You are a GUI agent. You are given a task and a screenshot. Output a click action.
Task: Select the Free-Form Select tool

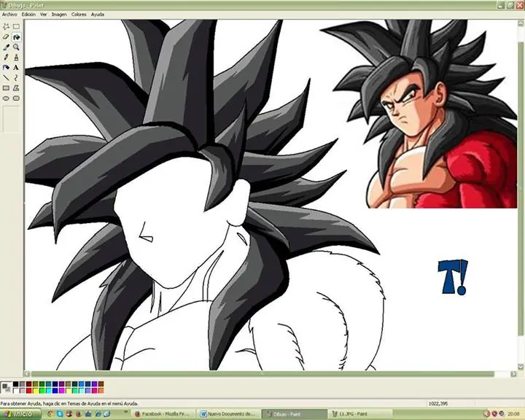click(x=6, y=26)
